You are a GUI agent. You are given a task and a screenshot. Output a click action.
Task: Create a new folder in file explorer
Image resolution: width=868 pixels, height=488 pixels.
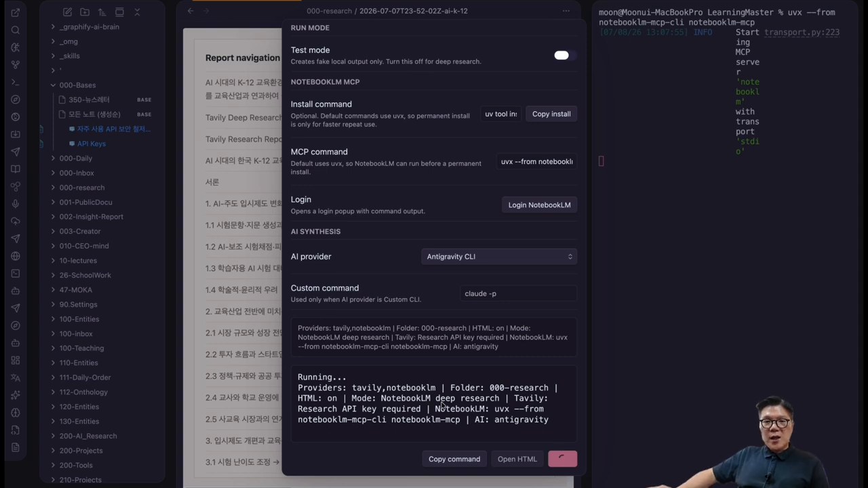pos(85,12)
